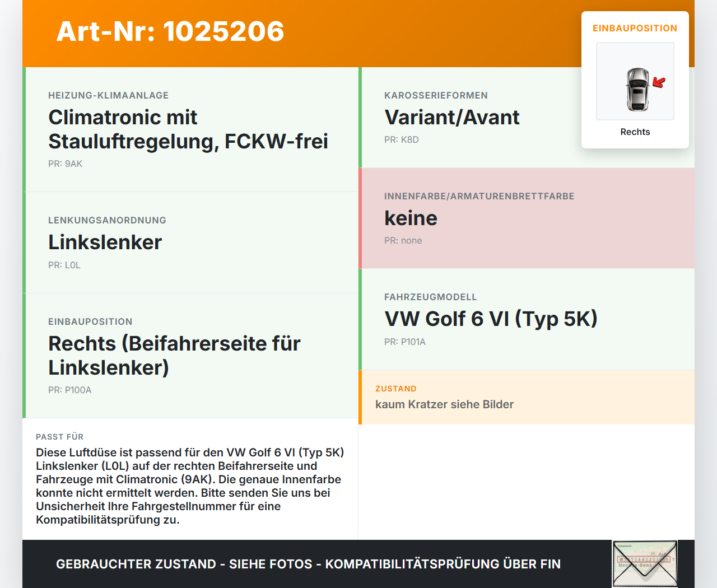Click the orange Einbauposition heading label
This screenshot has height=588, width=717.
pos(635,28)
